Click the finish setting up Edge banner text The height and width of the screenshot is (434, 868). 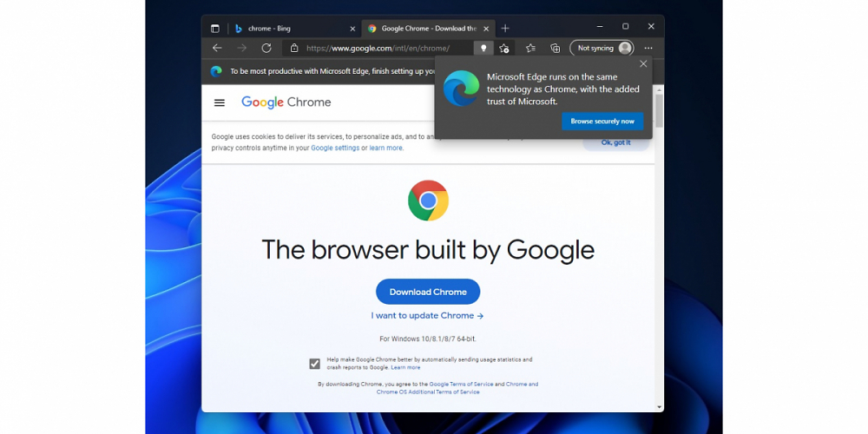[x=332, y=71]
